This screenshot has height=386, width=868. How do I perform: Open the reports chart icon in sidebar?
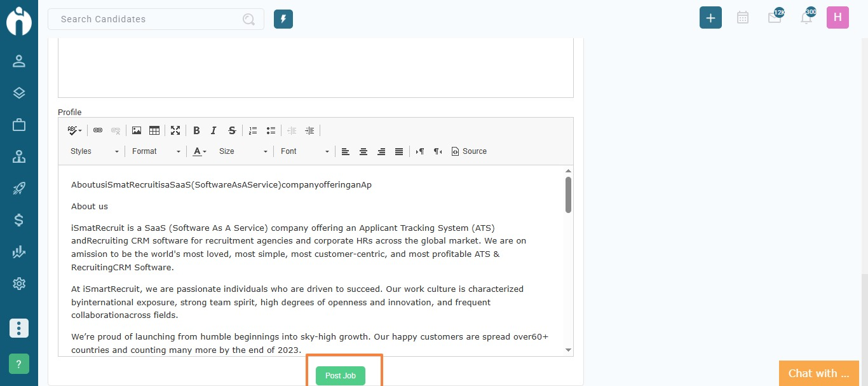pyautogui.click(x=19, y=252)
